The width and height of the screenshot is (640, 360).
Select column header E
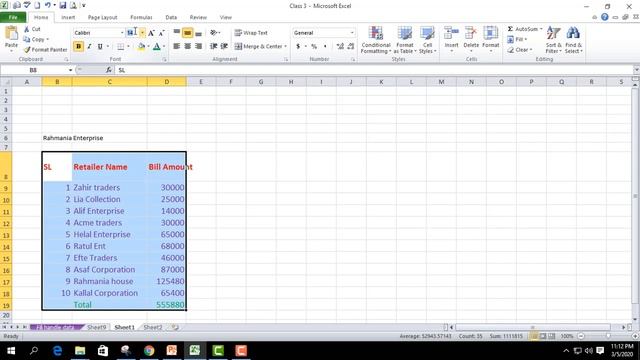[x=201, y=82]
